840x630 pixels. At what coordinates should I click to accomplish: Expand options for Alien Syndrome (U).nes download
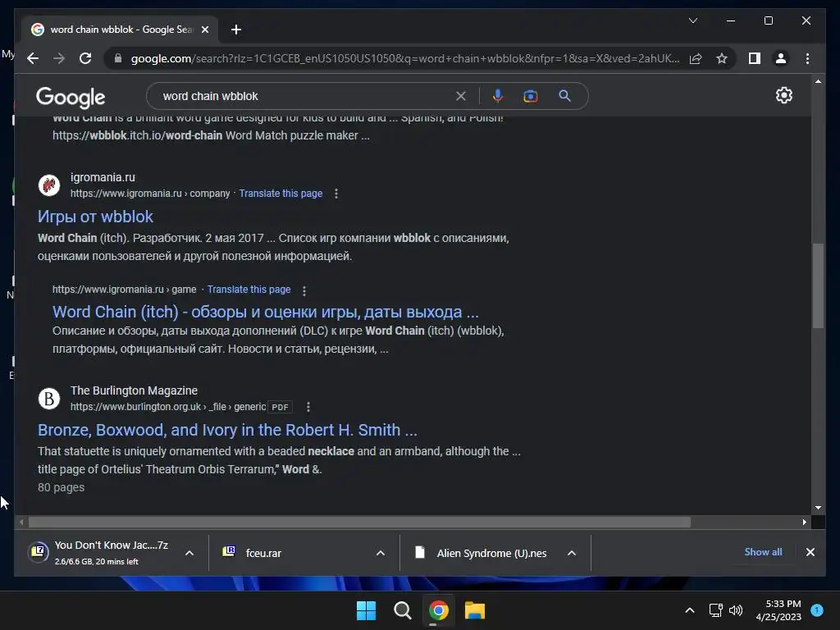572,553
